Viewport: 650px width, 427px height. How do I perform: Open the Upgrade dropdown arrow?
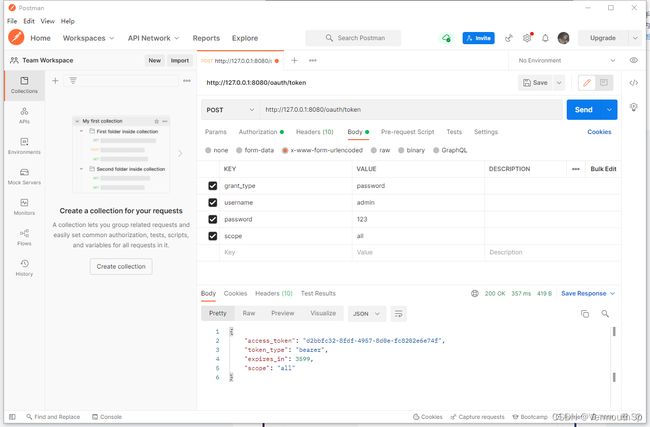635,38
